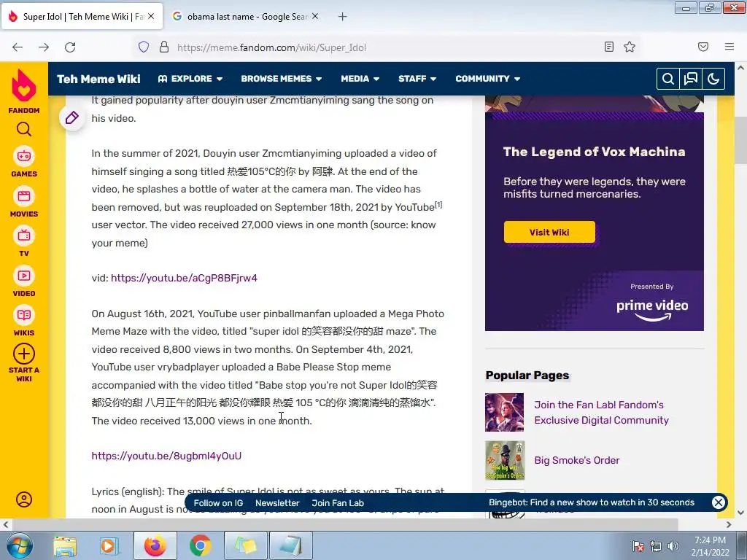The height and width of the screenshot is (560, 747).
Task: Click the site security padlock icon
Action: (164, 47)
